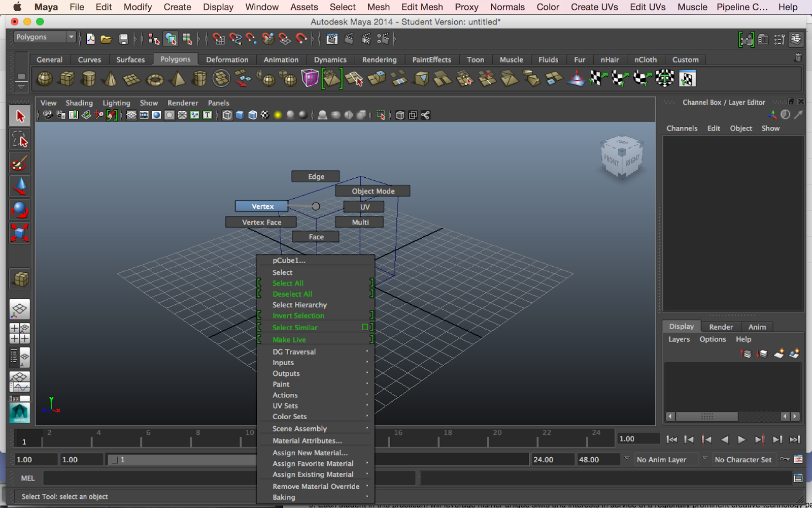Expand the Baking submenu

(316, 497)
